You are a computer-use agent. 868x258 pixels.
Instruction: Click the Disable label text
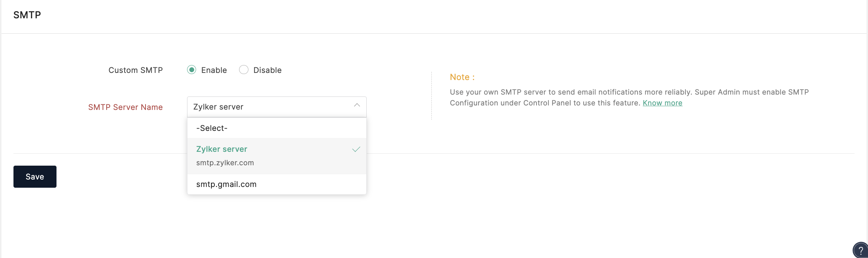point(268,70)
